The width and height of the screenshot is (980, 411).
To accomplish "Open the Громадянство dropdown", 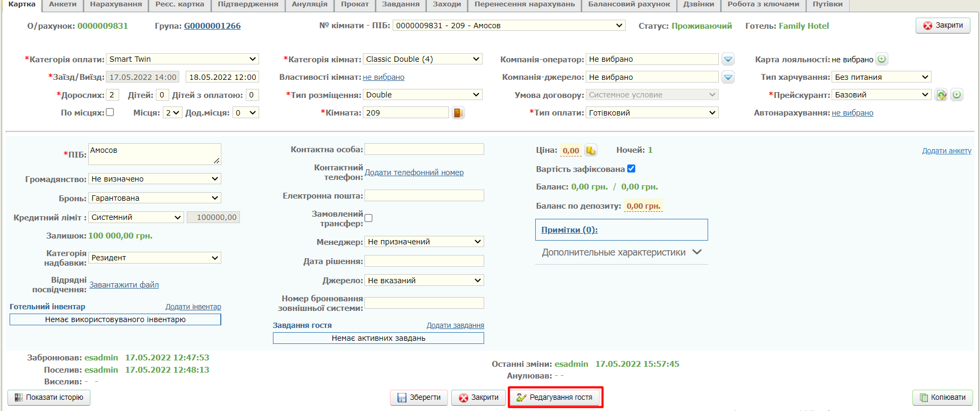I will pos(155,179).
